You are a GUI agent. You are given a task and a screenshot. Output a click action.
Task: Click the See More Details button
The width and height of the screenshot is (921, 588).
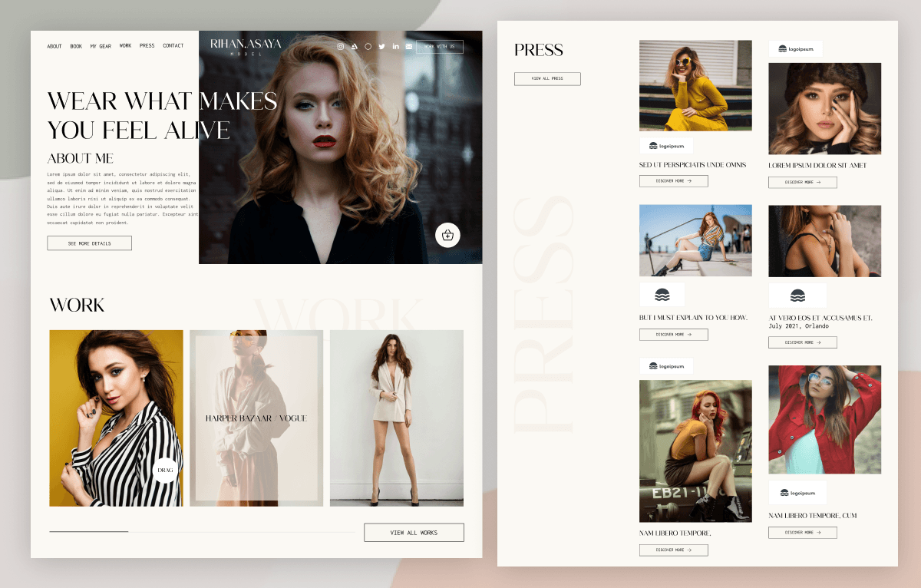pyautogui.click(x=89, y=243)
